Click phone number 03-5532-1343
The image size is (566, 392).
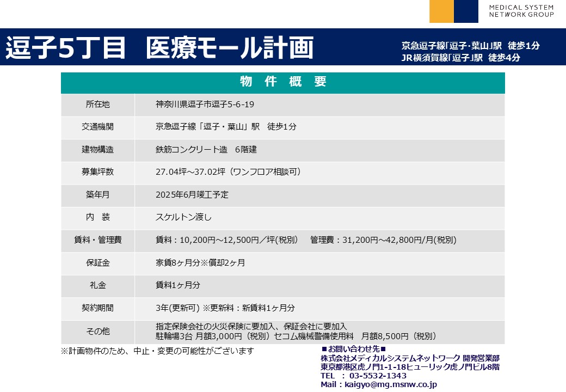(378, 376)
